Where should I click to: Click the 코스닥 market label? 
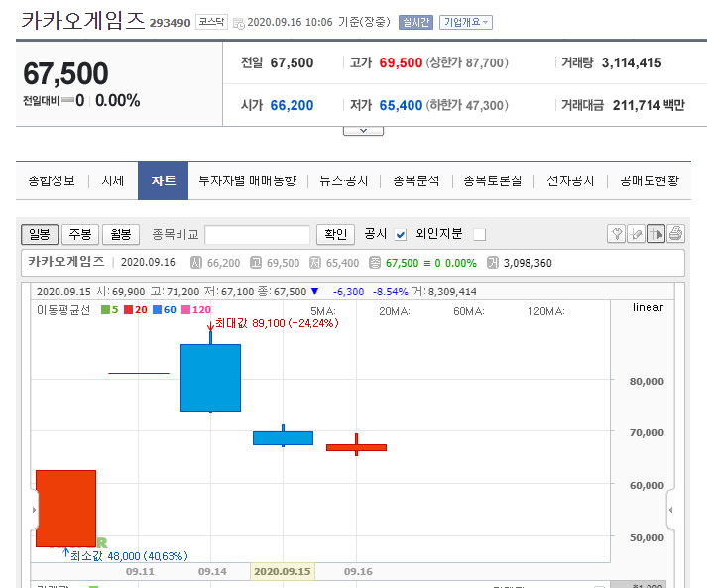pos(211,22)
